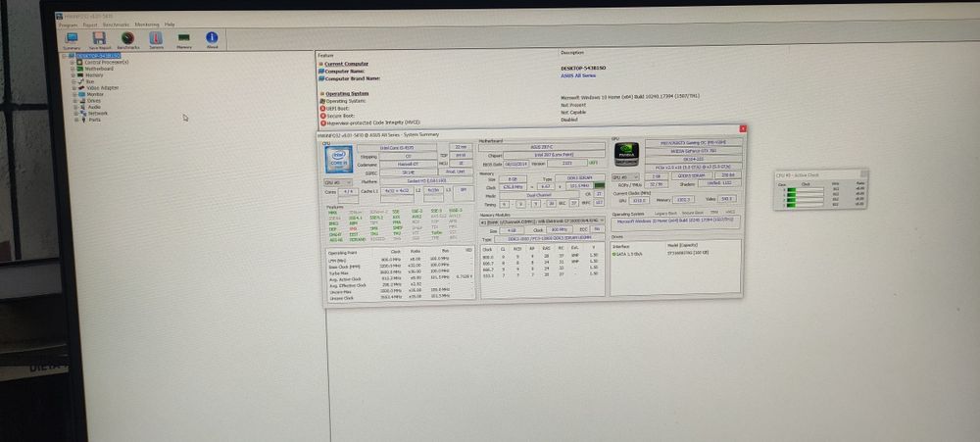This screenshot has height=442, width=980.
Task: Click the Video Adapter tree icon
Action: pyautogui.click(x=81, y=88)
